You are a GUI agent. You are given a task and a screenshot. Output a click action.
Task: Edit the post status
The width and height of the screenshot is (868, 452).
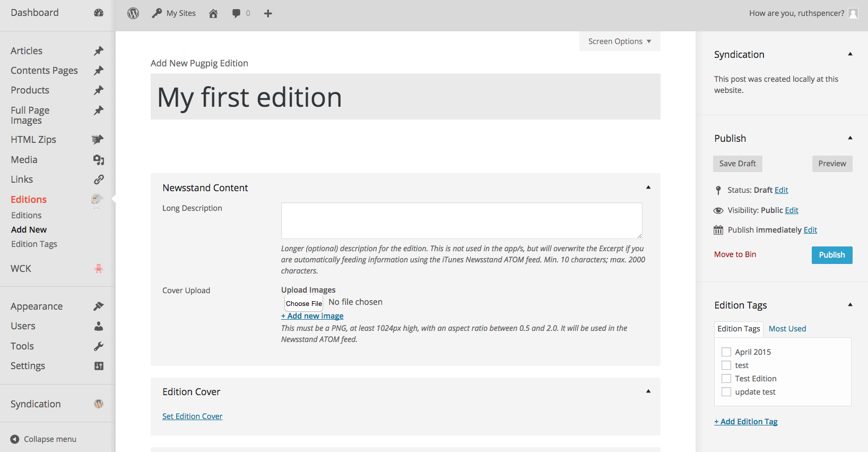[x=781, y=190]
